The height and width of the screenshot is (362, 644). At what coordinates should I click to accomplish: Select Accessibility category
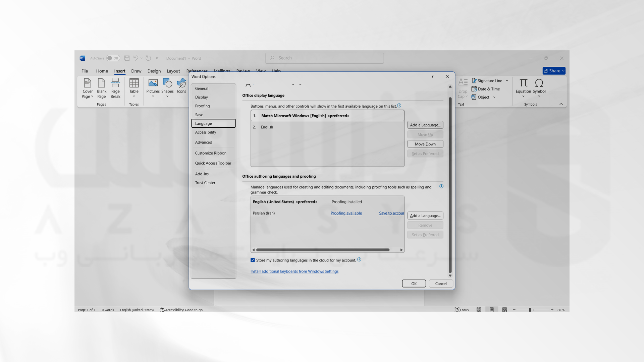213,132
